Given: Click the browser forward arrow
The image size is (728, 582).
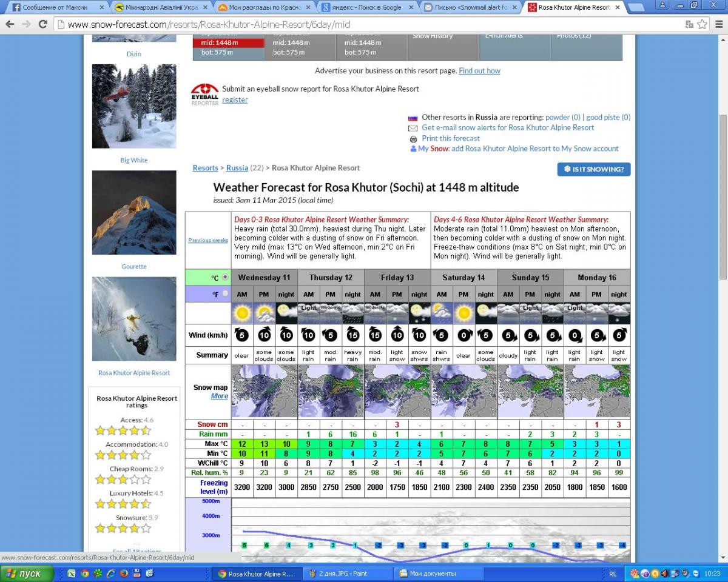Looking at the screenshot, I should (x=26, y=25).
